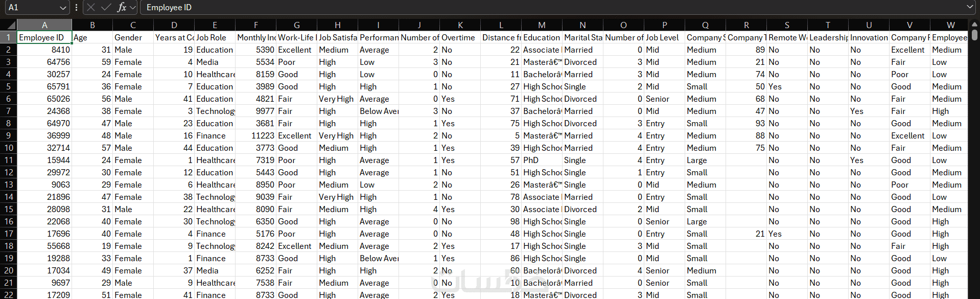Click the Overtime header cell
Image resolution: width=980 pixels, height=299 pixels.
point(460,37)
